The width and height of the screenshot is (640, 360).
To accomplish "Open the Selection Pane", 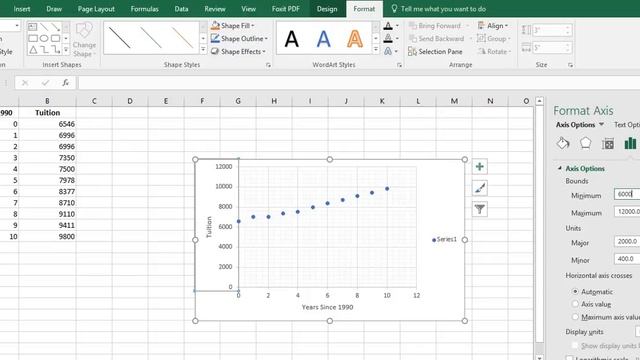I will pos(436,51).
